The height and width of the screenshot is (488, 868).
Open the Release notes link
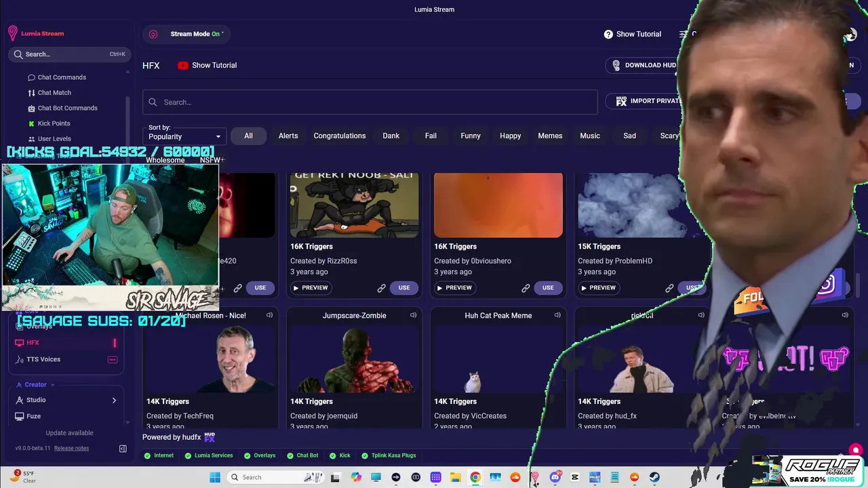(71, 448)
